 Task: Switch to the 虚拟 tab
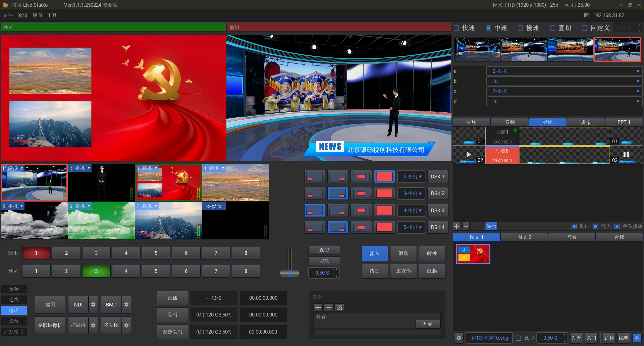(586, 122)
